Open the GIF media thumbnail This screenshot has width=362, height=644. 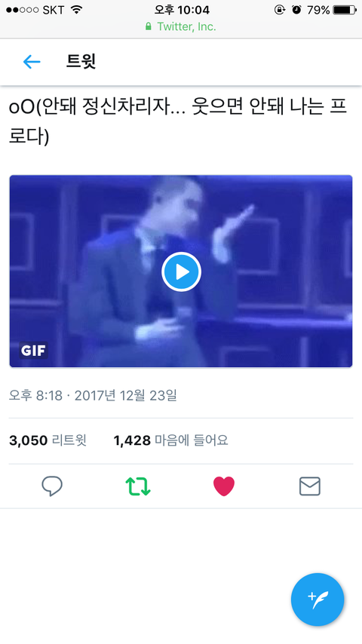(x=181, y=271)
